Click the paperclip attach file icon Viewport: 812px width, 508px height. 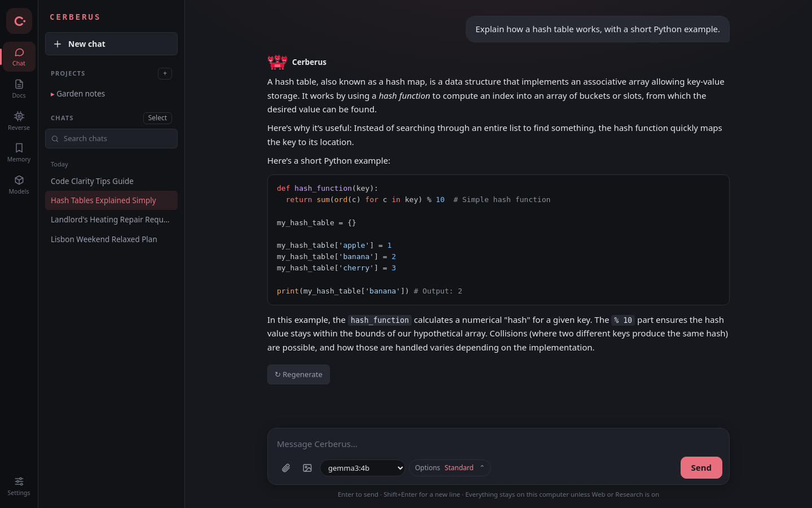pos(286,468)
